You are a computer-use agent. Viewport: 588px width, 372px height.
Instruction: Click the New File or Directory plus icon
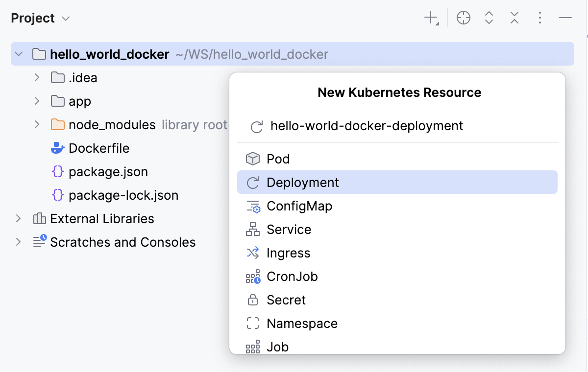click(x=431, y=19)
